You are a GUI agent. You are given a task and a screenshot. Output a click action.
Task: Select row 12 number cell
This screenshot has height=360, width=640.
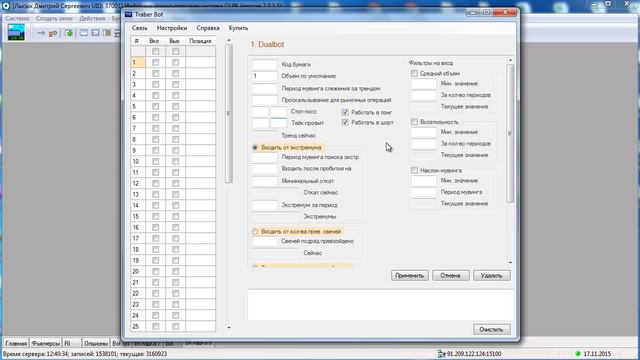pos(138,184)
